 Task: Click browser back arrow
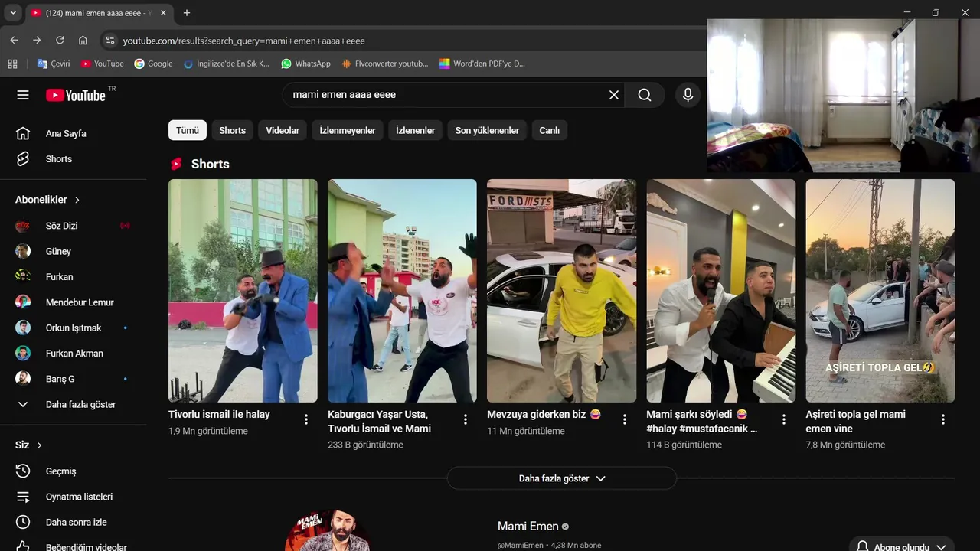click(14, 41)
